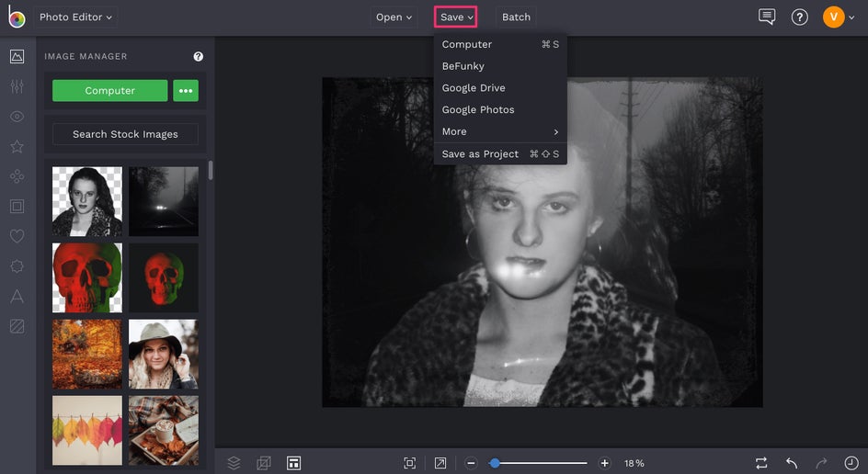Select the large red-green skull thumbnail

point(87,277)
